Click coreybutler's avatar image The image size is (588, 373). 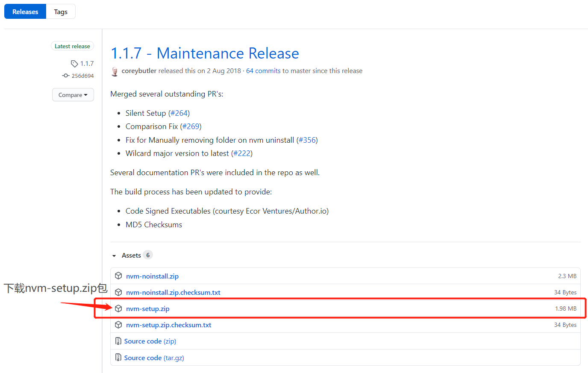coord(115,71)
